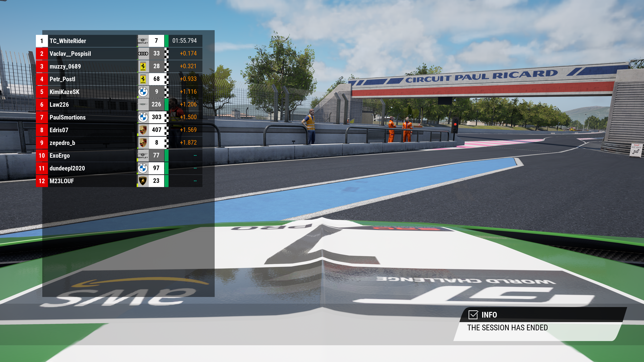Click car number 97
The height and width of the screenshot is (362, 644).
156,168
